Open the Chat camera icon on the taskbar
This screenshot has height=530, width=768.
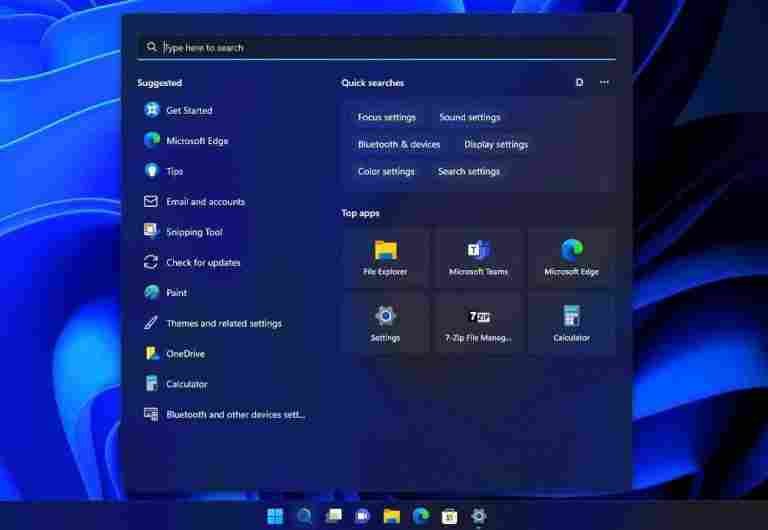362,516
